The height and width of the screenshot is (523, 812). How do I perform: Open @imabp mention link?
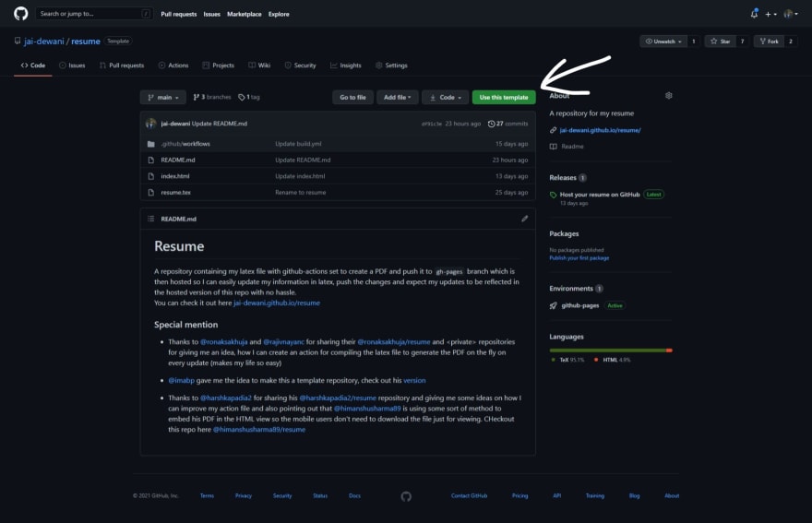coord(181,380)
